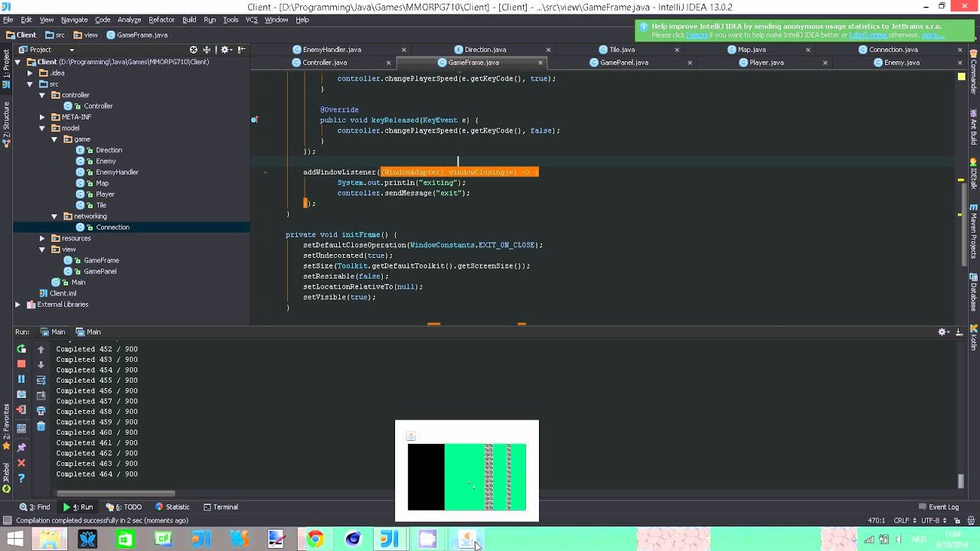Open Event Log from the status bar
Image resolution: width=980 pixels, height=551 pixels.
[938, 507]
